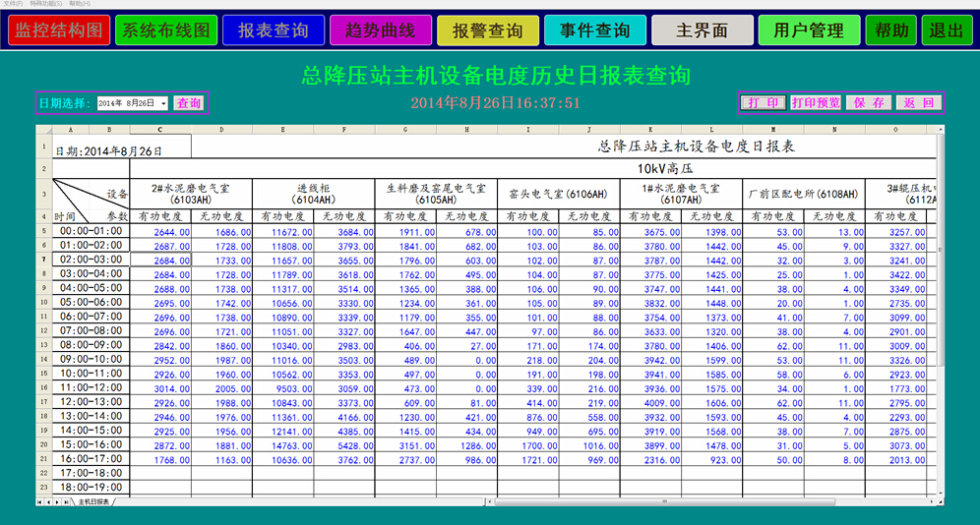Open the 帮助(H) menu in the top menu bar
This screenshot has width=980, height=525.
click(80, 4)
